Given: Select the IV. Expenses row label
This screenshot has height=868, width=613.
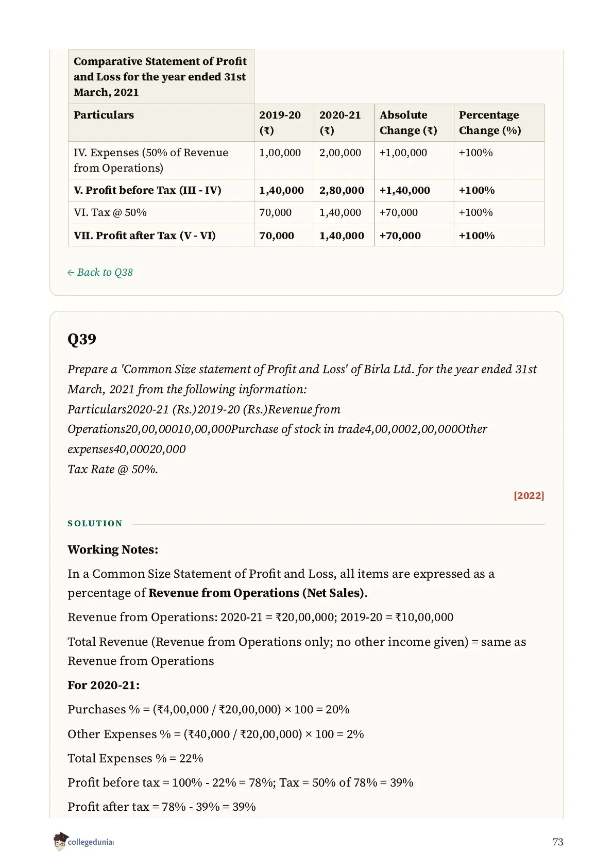Looking at the screenshot, I should tap(151, 160).
